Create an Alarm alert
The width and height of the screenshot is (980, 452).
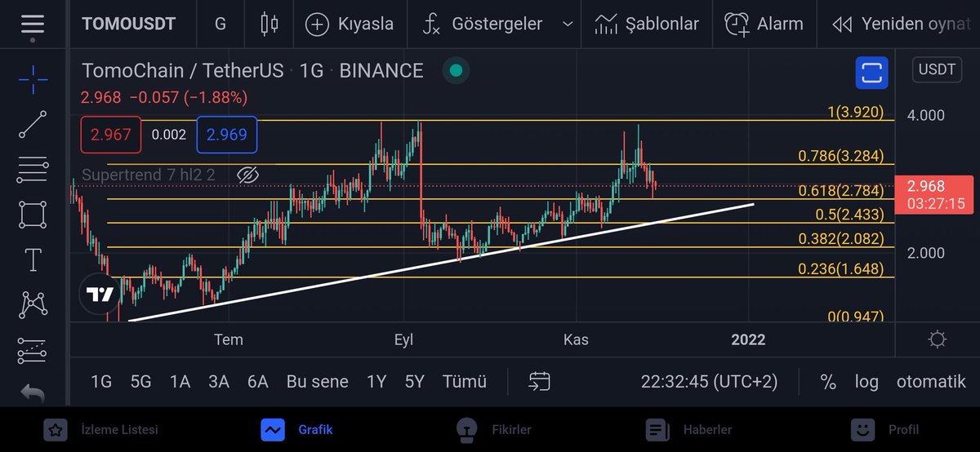764,24
